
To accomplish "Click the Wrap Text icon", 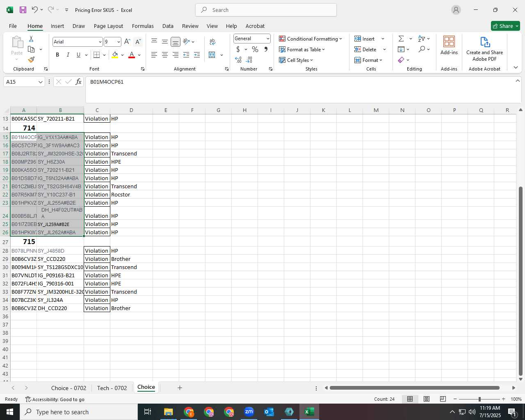I will tap(212, 42).
